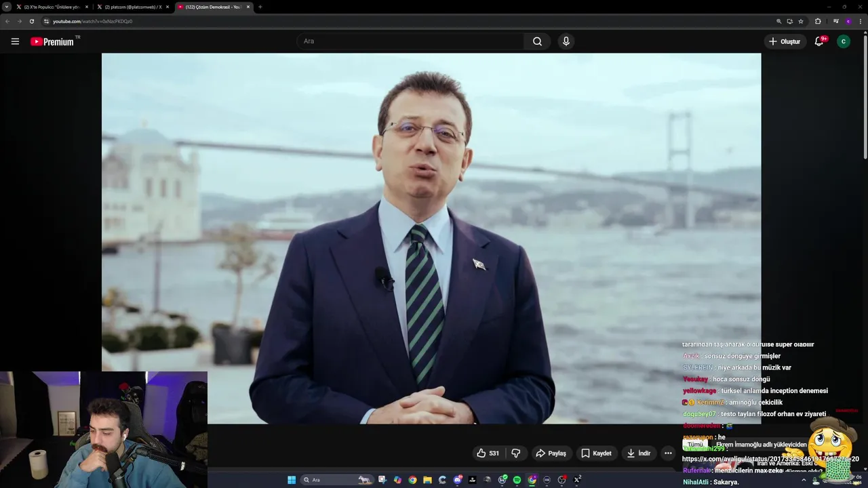
Task: Click the taskbar 'Ara' search box
Action: [337, 480]
